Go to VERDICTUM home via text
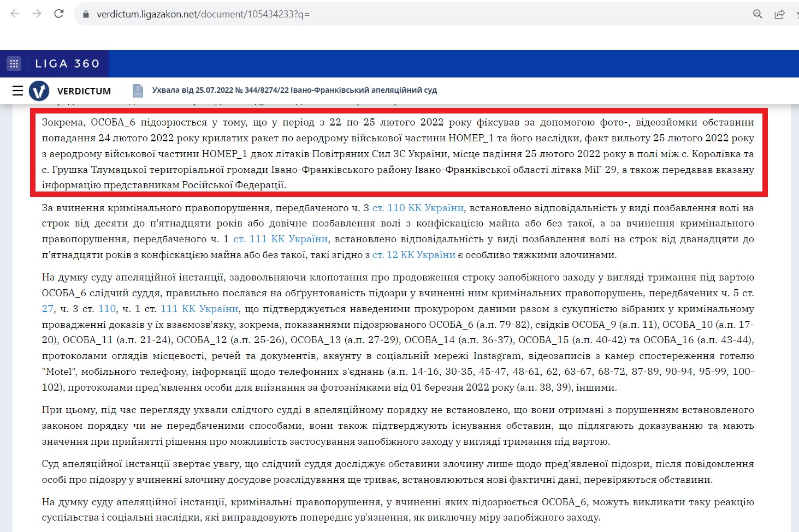Viewport: 799px width, 532px height. [x=84, y=91]
